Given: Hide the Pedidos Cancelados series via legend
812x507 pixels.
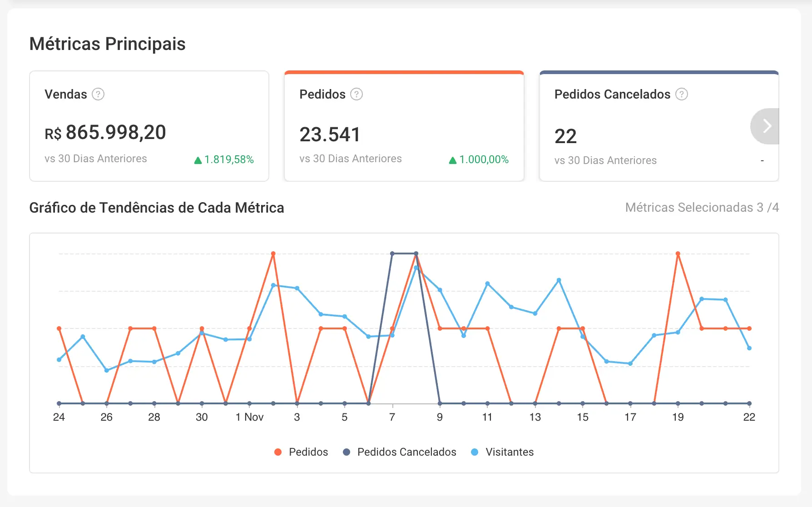Looking at the screenshot, I should coord(406,452).
